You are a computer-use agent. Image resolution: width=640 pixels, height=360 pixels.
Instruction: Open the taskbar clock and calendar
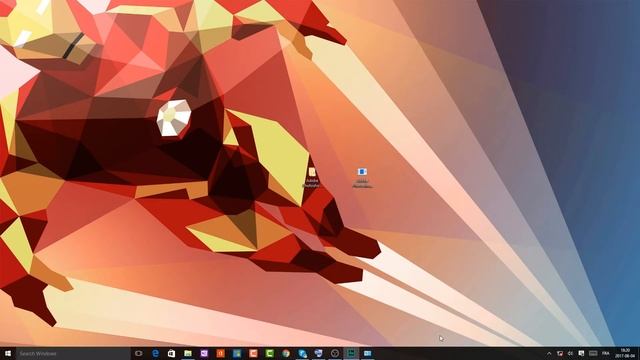(625, 353)
